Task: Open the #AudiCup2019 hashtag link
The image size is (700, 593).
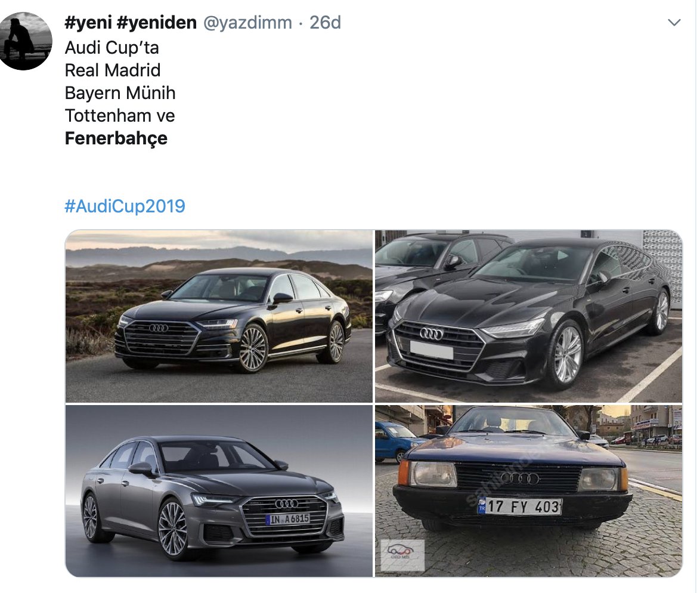Action: (x=125, y=206)
